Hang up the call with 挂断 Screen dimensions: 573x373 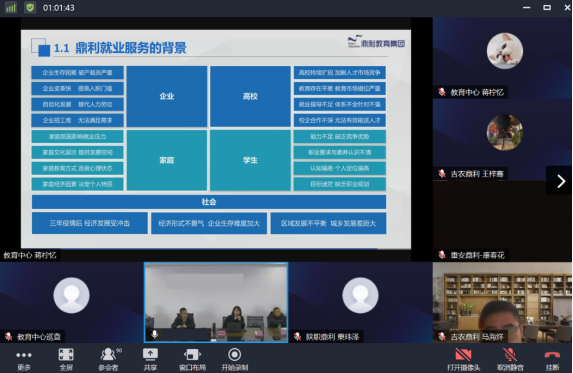(x=552, y=359)
